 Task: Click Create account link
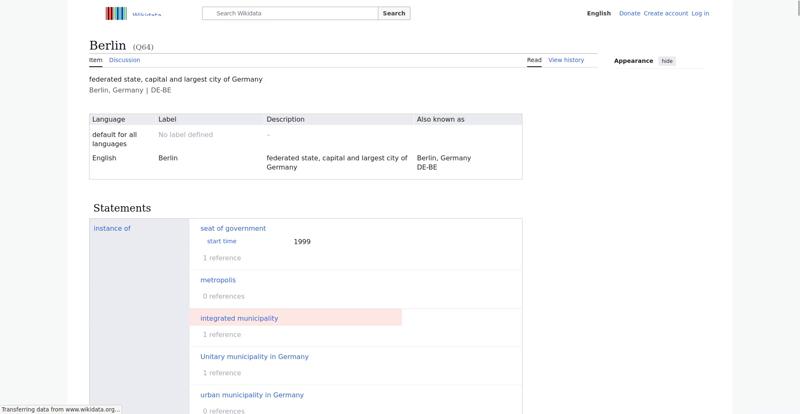pos(666,13)
